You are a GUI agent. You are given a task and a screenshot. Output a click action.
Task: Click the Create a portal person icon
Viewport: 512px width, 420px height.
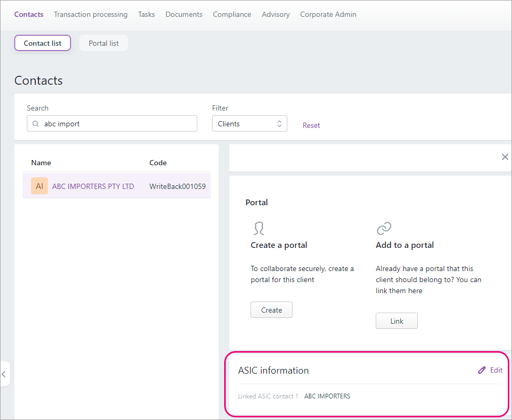click(258, 228)
